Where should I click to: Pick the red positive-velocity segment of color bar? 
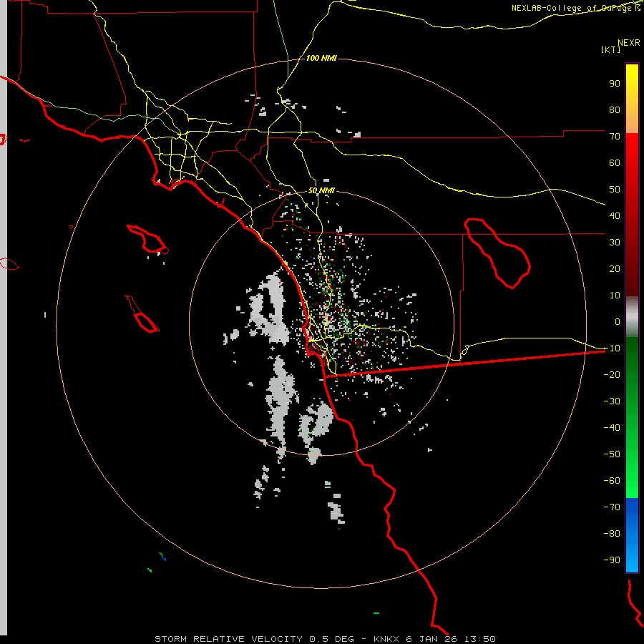pyautogui.click(x=632, y=215)
